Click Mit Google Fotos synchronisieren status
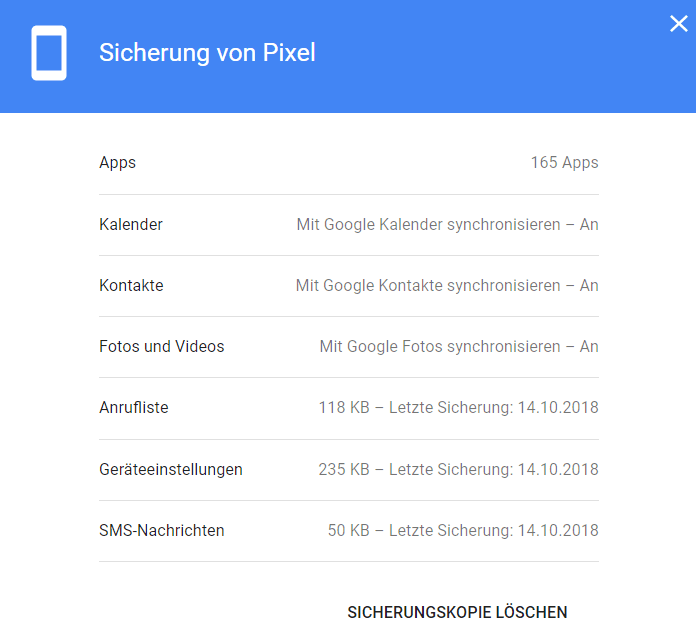This screenshot has width=696, height=644. (x=459, y=347)
